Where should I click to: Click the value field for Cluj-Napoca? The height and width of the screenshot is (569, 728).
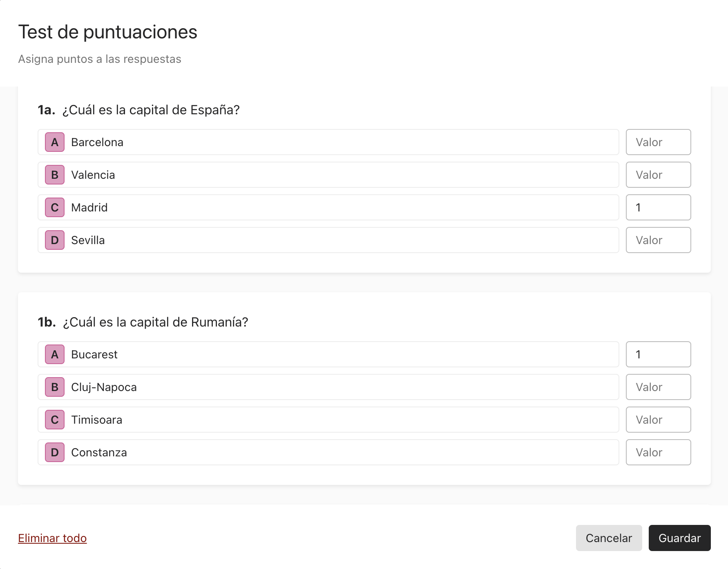coord(658,387)
